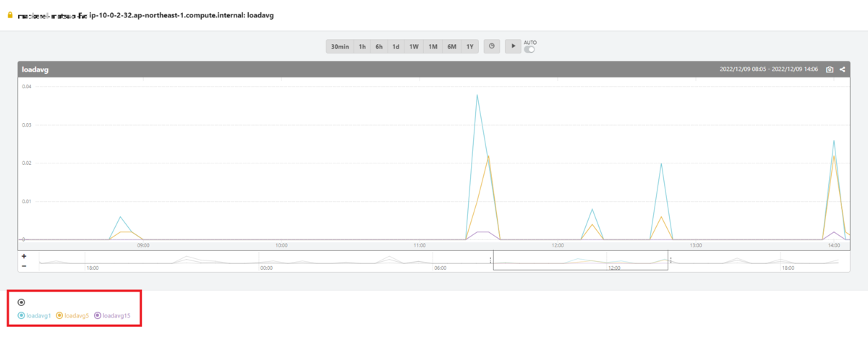
Task: Zoom in with the plus icon
Action: pyautogui.click(x=24, y=256)
